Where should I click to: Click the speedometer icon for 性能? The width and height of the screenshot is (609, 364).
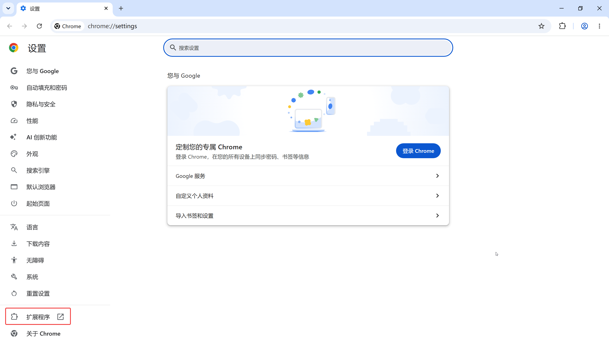[x=14, y=121]
